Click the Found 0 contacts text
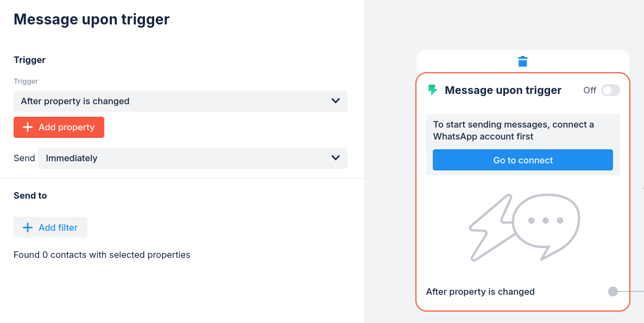 click(102, 255)
